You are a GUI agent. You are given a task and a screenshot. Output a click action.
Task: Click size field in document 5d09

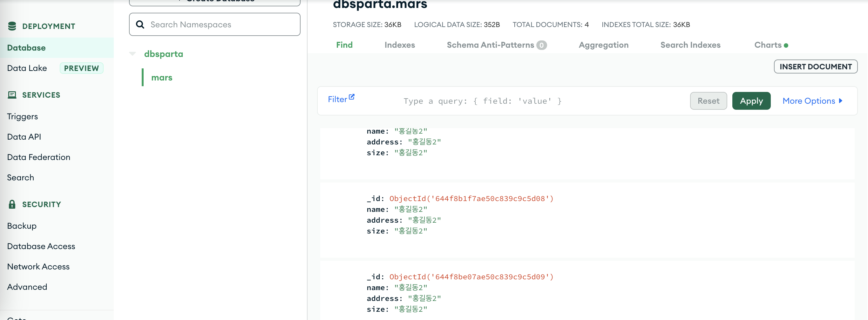click(397, 309)
